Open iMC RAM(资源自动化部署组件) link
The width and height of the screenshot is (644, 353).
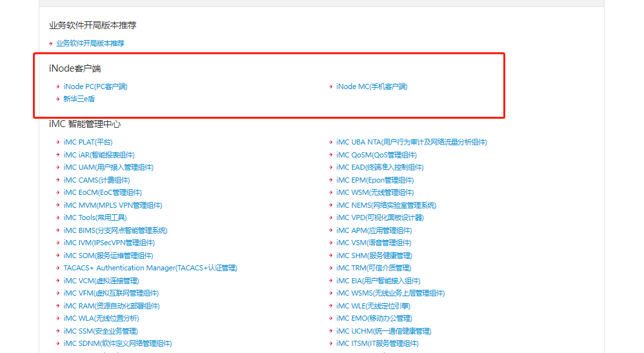[112, 306]
